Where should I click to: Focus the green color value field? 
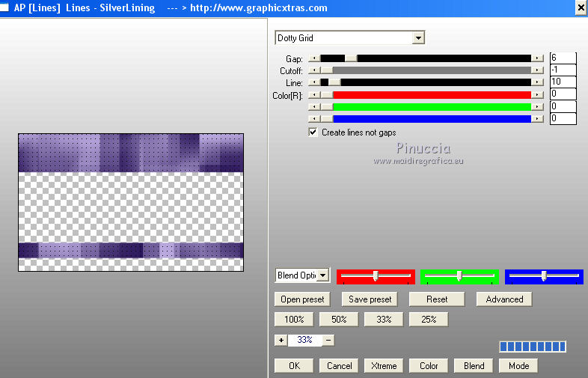point(563,106)
